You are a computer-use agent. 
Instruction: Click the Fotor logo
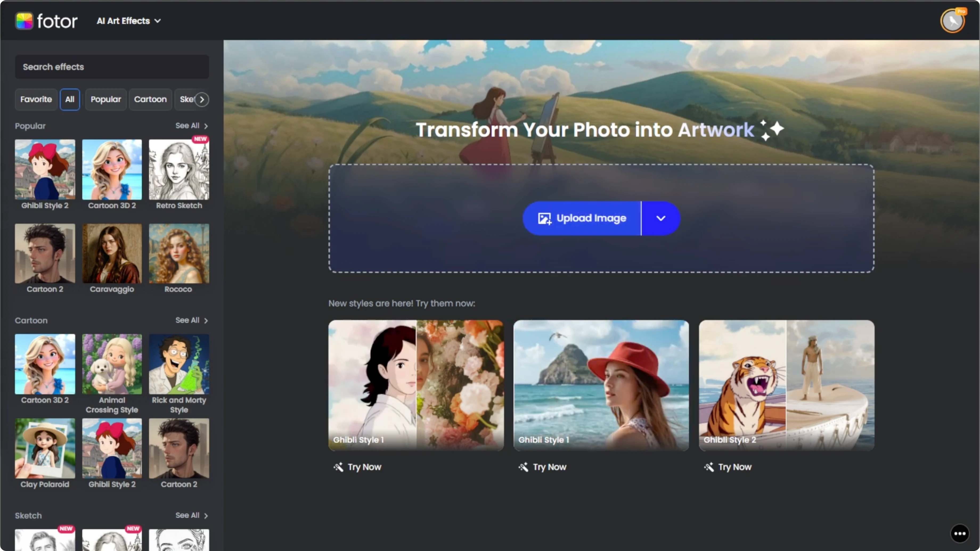point(46,21)
